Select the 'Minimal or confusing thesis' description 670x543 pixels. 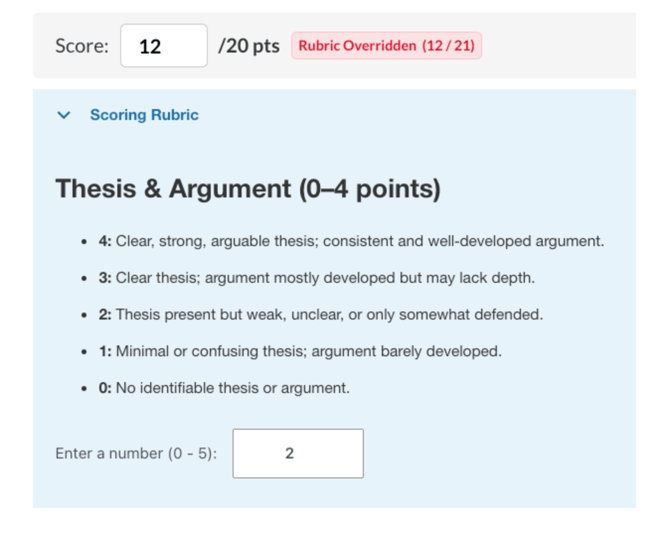point(308,351)
